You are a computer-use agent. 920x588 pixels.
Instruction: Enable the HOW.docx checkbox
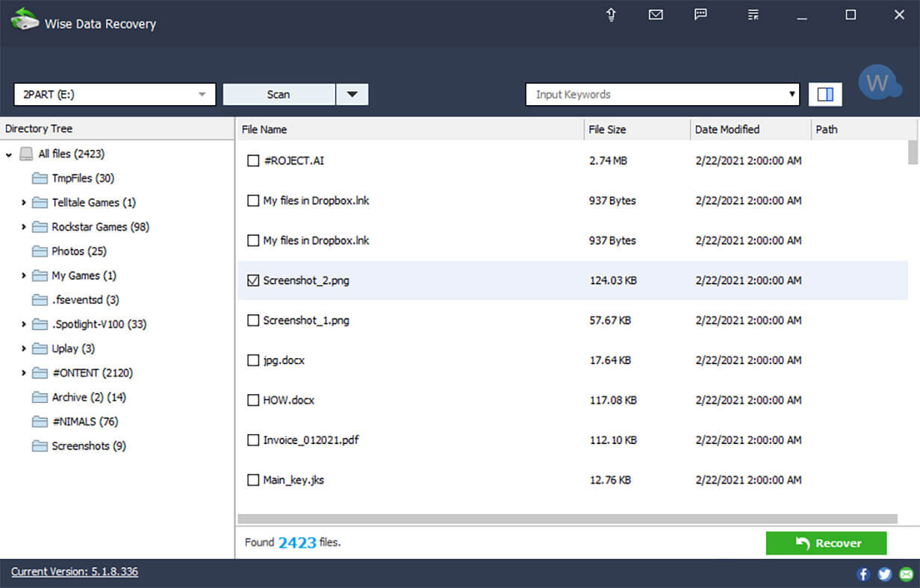click(252, 400)
